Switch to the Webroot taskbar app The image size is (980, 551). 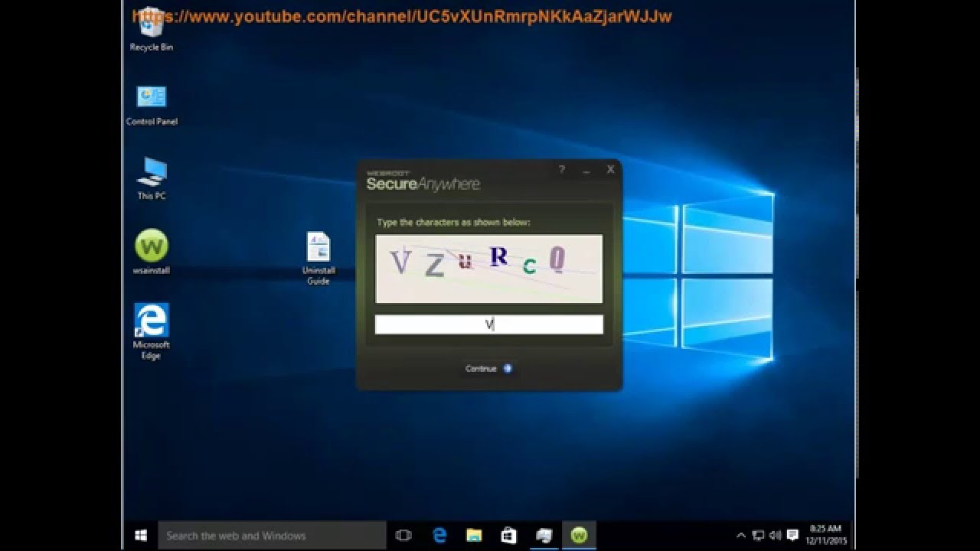coord(579,536)
